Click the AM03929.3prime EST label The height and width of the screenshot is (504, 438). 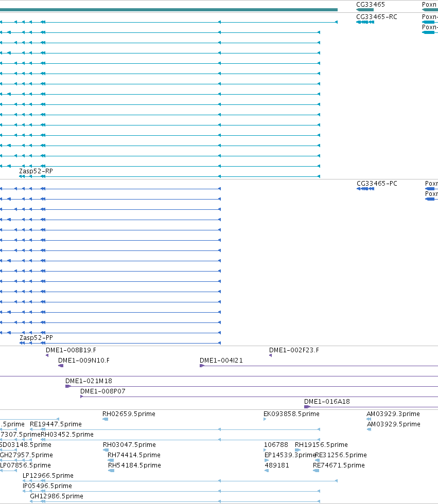(393, 413)
